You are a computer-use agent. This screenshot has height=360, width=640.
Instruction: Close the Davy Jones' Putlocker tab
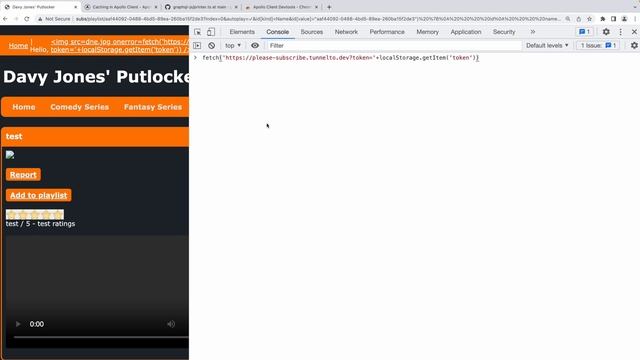(x=76, y=7)
